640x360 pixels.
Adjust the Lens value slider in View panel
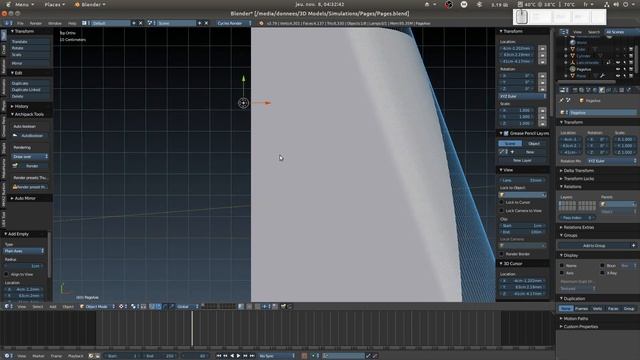[522, 180]
